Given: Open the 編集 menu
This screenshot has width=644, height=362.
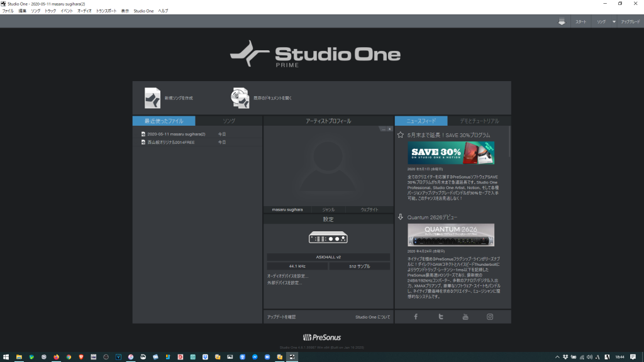Looking at the screenshot, I should pos(22,11).
